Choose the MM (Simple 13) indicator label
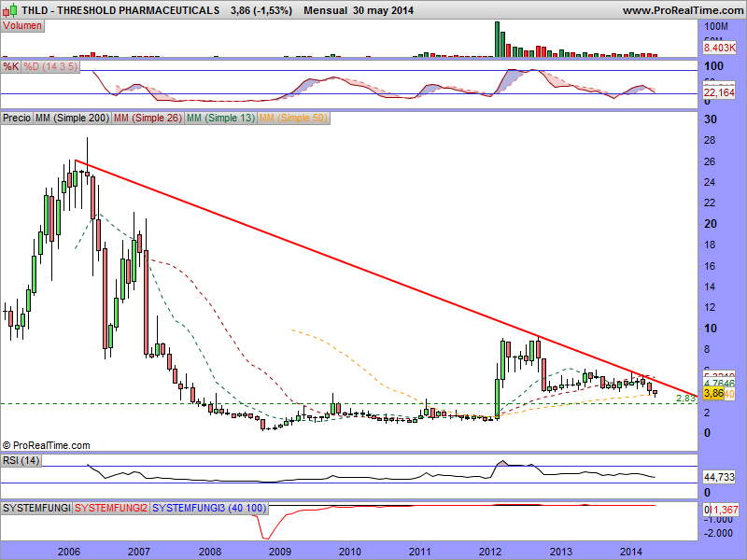Screen dimensions: 747x560 coord(220,119)
